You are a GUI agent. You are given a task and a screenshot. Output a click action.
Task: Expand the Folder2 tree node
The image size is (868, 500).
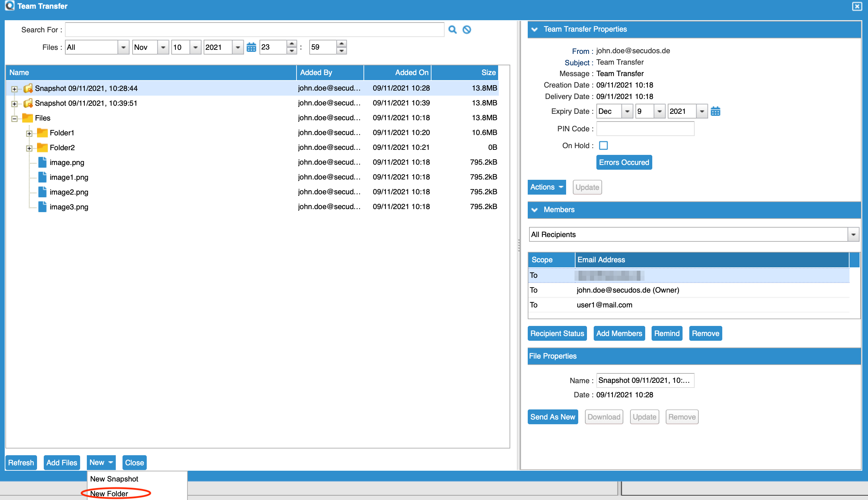[x=29, y=148]
